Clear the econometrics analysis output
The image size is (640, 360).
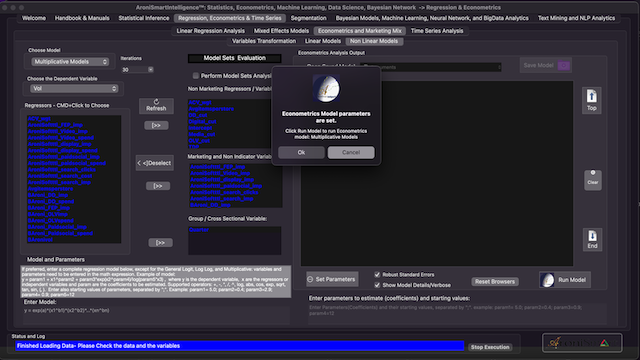[x=593, y=180]
